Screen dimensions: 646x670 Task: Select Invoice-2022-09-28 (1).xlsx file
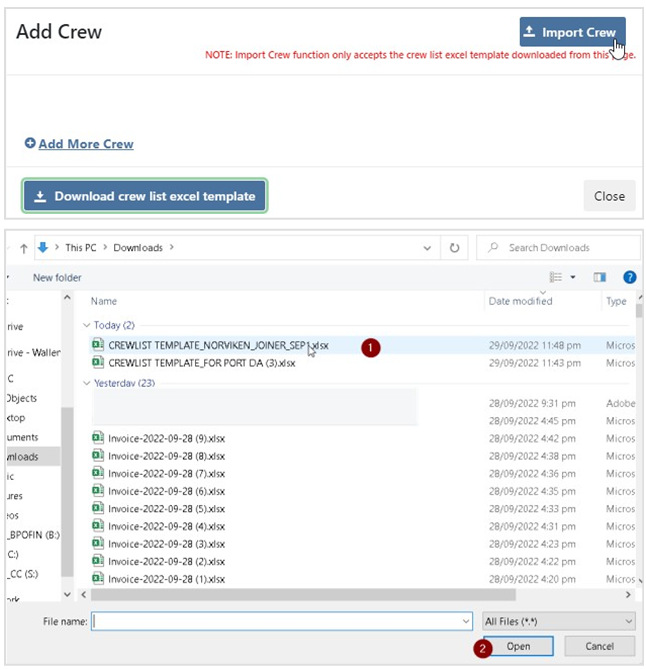click(166, 579)
